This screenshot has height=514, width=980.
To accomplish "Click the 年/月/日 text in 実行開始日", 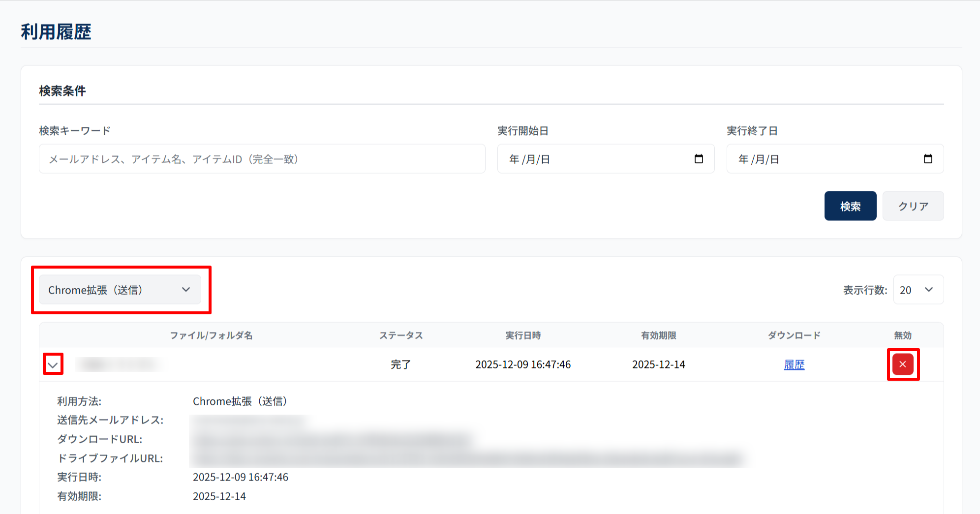I will click(x=529, y=159).
